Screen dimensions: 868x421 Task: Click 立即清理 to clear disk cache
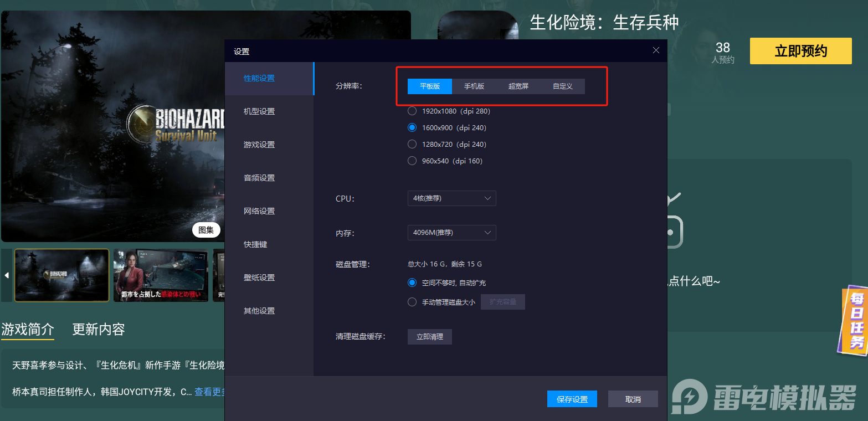(x=429, y=336)
